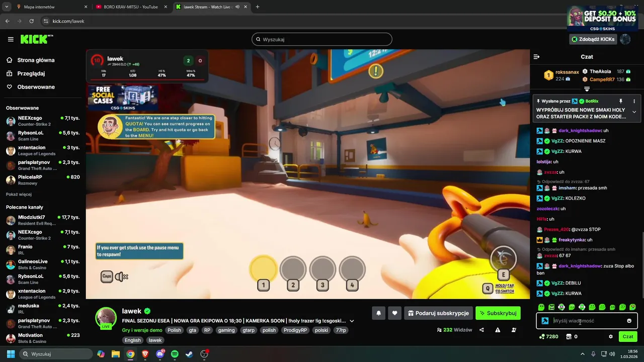Click Podaruj subskrypcje gift button
Image resolution: width=644 pixels, height=362 pixels.
point(438,313)
